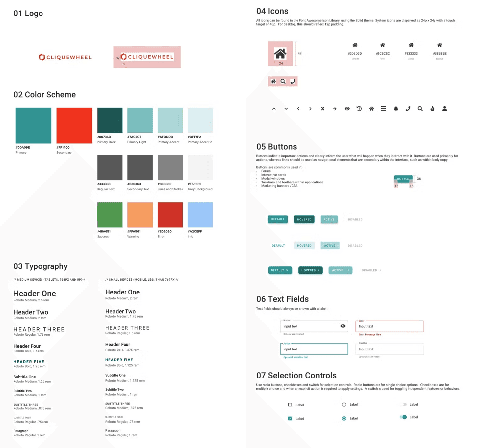Click the 'Error Message Here' red text
The width and height of the screenshot is (477, 448).
(370, 335)
